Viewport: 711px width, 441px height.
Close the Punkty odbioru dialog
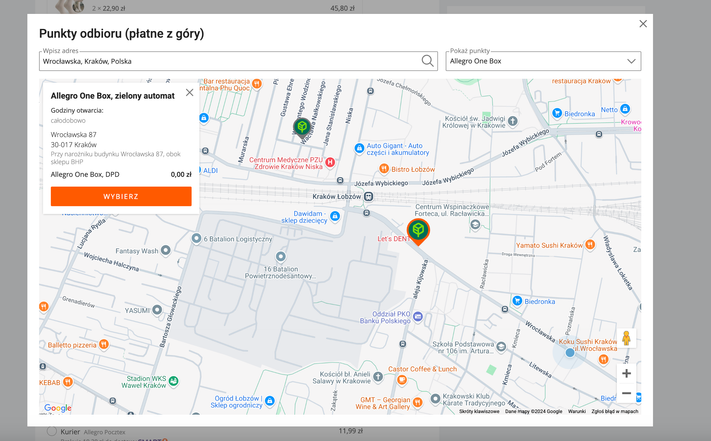(x=643, y=24)
